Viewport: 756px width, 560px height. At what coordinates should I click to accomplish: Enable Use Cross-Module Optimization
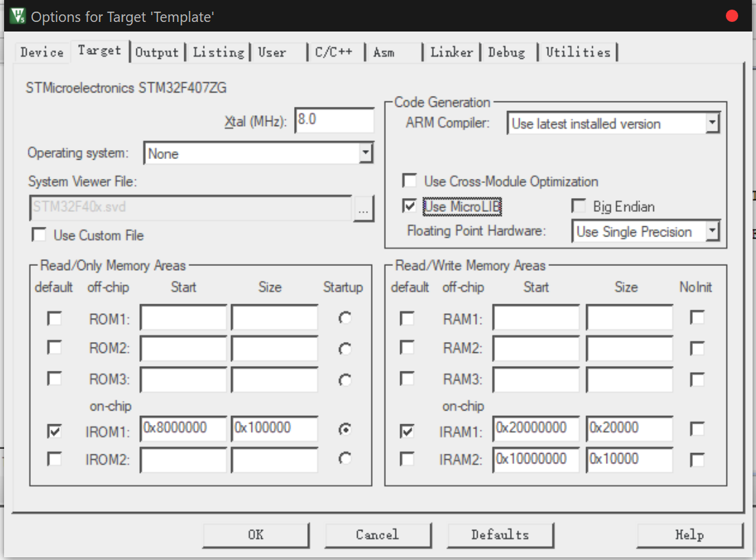pyautogui.click(x=409, y=181)
